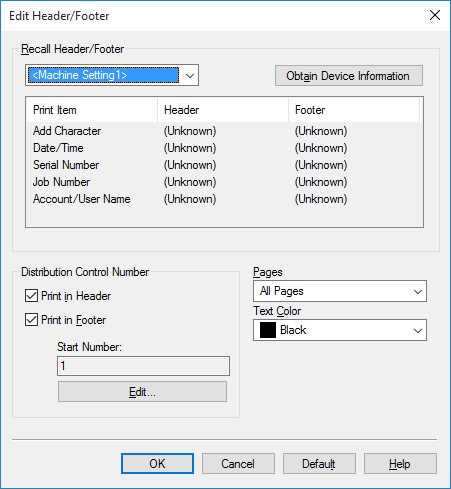This screenshot has width=451, height=489.
Task: Expand the Machine Setting1 dropdown arrow
Action: click(x=190, y=75)
